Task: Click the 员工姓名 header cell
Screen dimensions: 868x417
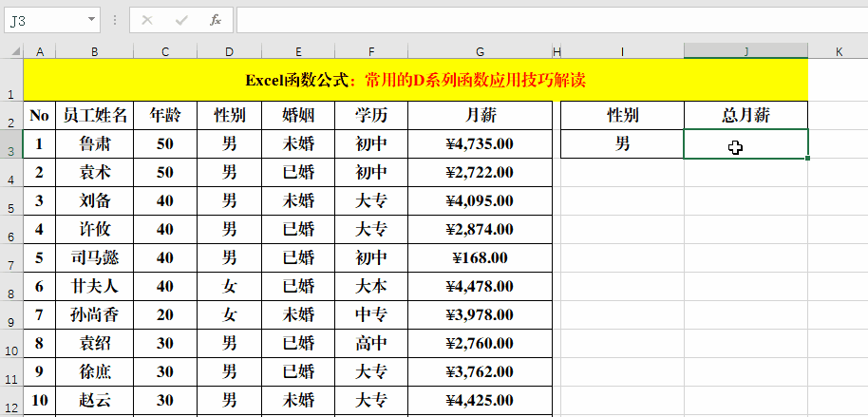Action: pyautogui.click(x=95, y=115)
